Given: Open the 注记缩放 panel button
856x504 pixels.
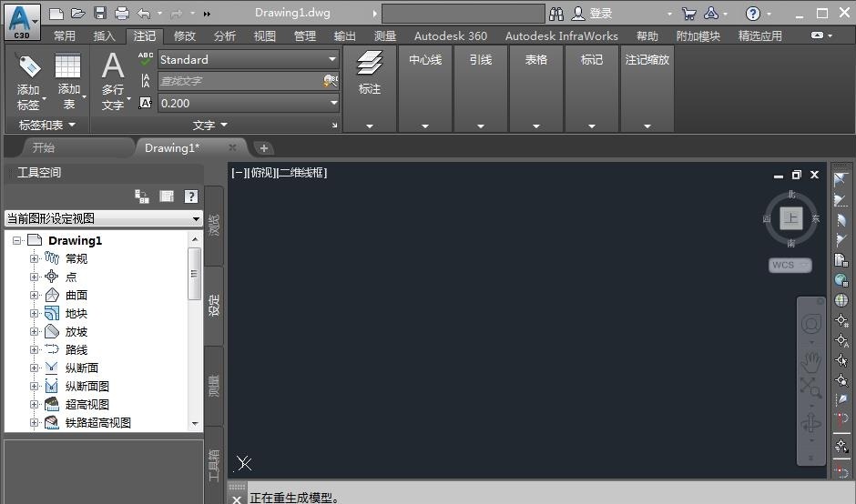Looking at the screenshot, I should [x=647, y=88].
